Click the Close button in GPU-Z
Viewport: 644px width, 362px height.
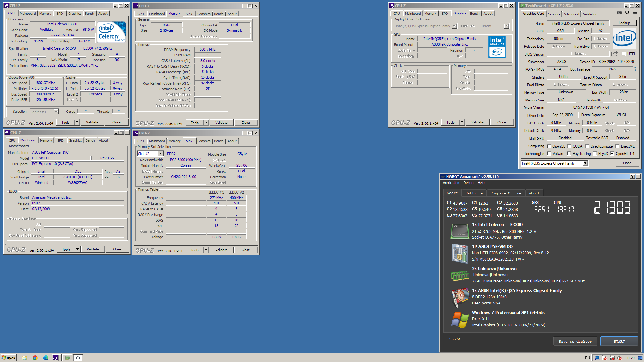pyautogui.click(x=627, y=163)
